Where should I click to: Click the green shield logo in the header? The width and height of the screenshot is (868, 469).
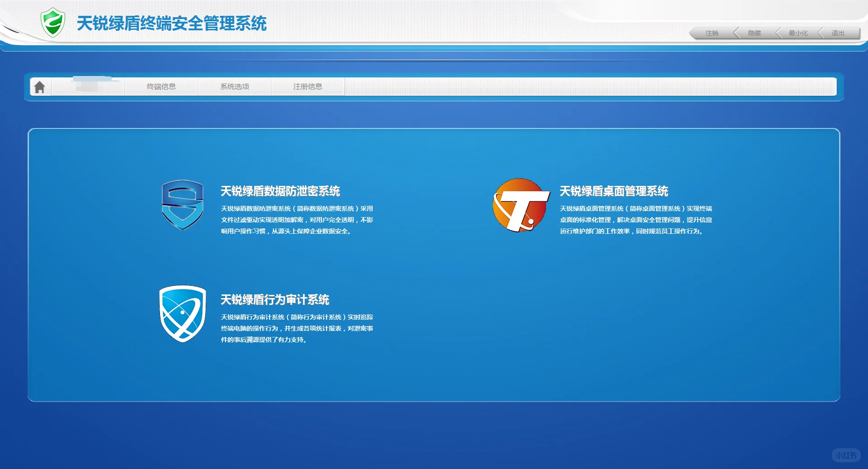pos(53,22)
